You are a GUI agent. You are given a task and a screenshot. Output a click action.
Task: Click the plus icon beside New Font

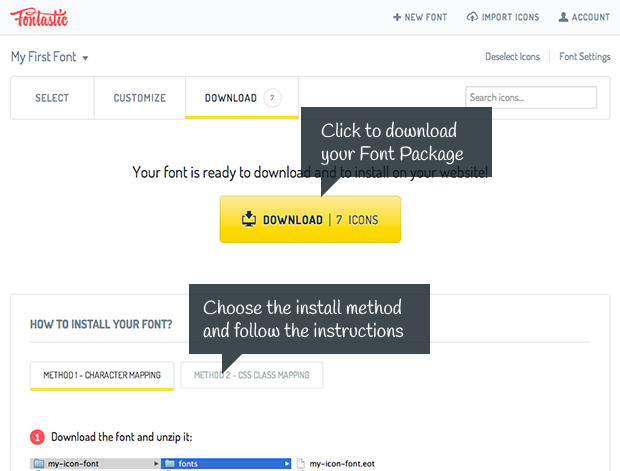(x=397, y=17)
